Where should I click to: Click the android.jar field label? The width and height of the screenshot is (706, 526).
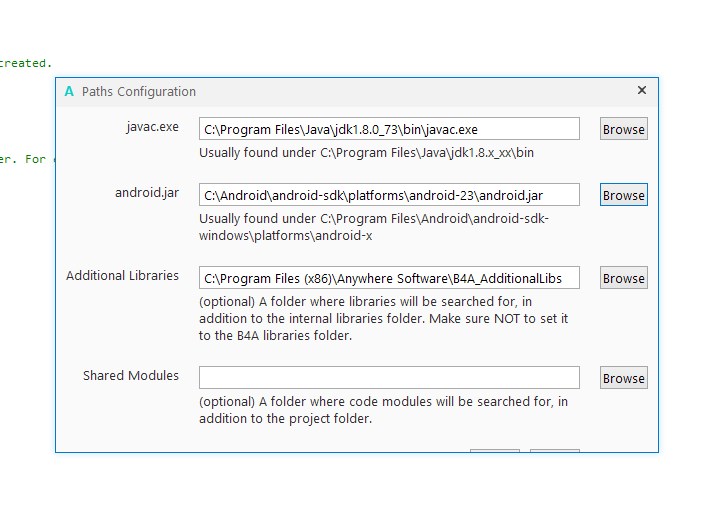pos(147,192)
